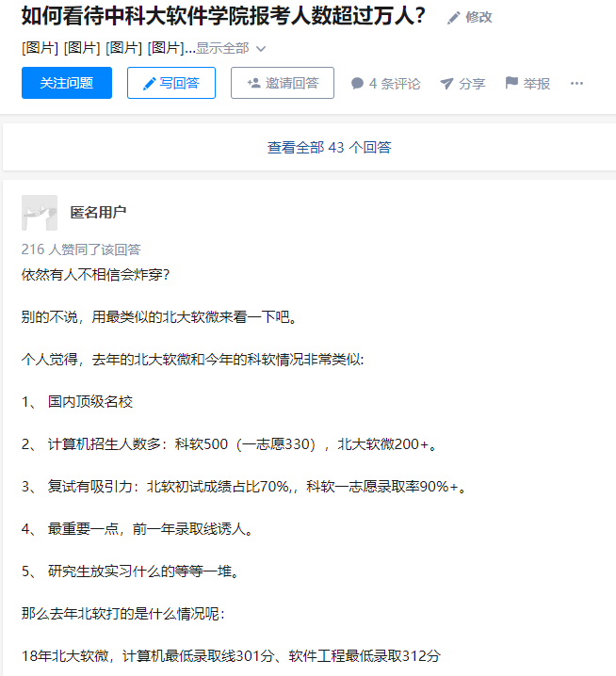
Task: Click the line starting 2、计算机招生人数多
Action: click(x=230, y=444)
